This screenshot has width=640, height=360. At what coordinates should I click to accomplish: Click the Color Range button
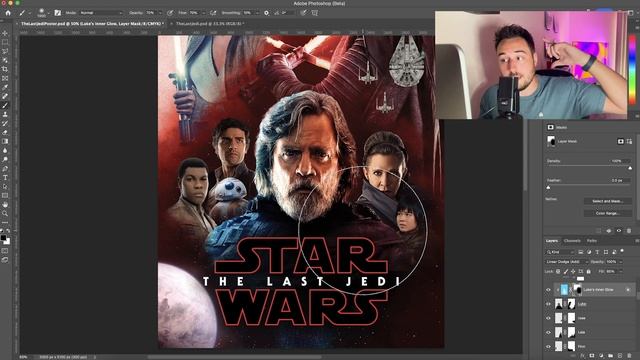coord(607,213)
